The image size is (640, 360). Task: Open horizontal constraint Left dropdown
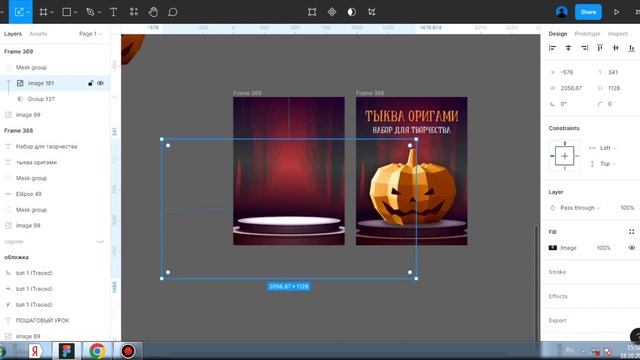point(607,148)
